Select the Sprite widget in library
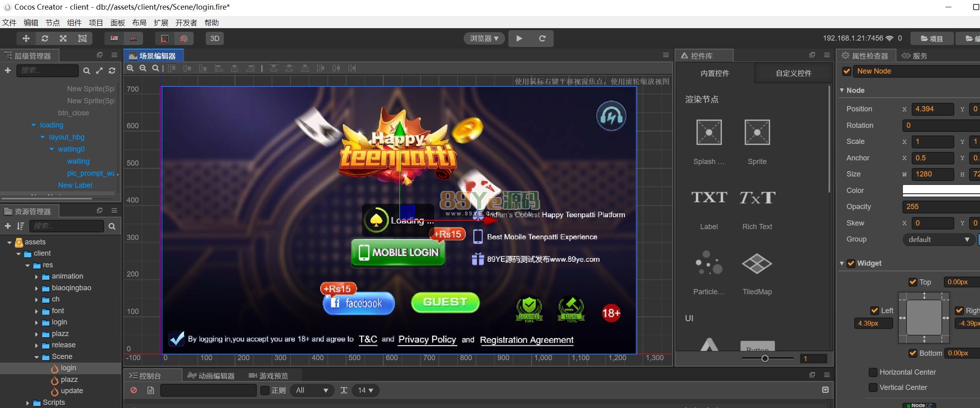This screenshot has width=980, height=408. point(757,142)
